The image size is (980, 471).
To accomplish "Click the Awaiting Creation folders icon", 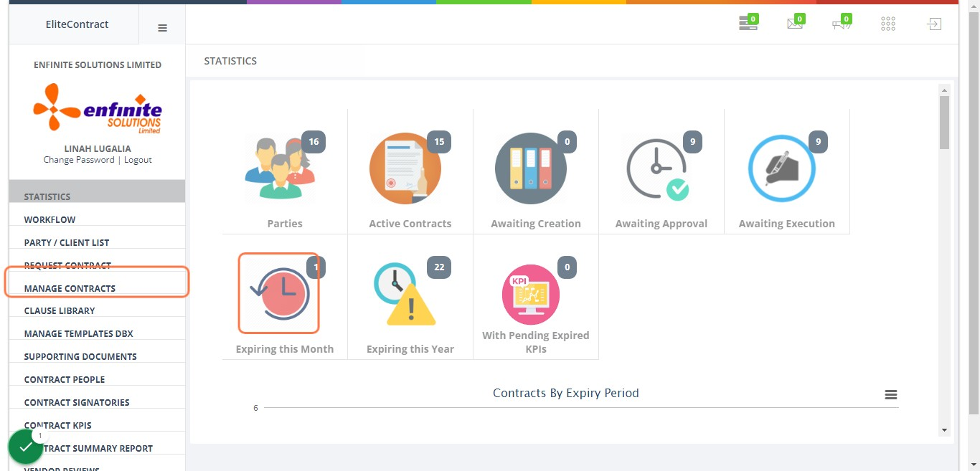I will pos(531,168).
